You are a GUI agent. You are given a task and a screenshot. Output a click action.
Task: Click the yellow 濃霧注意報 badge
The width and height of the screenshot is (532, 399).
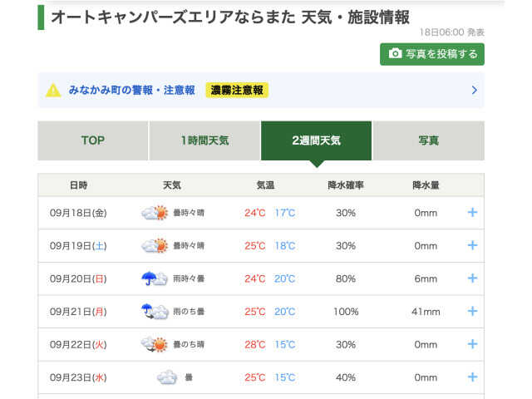[237, 91]
